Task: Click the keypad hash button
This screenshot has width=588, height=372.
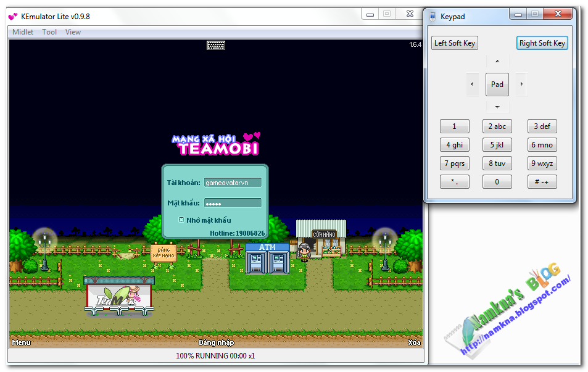Action: [542, 182]
